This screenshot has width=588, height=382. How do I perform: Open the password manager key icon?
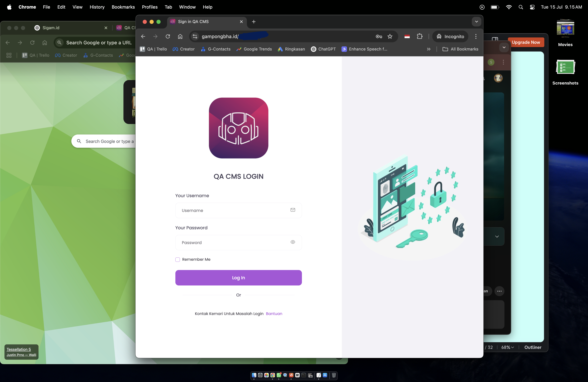pos(379,37)
